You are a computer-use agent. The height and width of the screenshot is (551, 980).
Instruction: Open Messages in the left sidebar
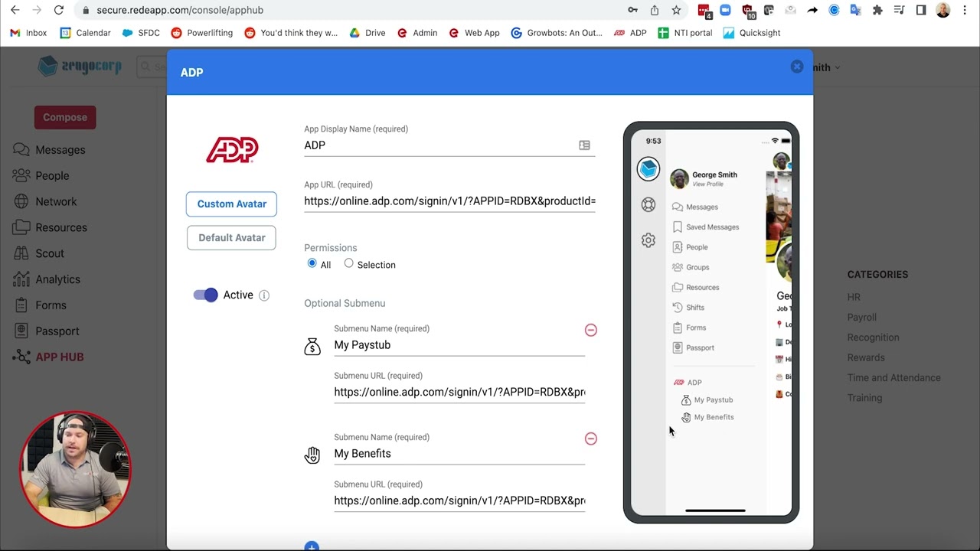tap(49, 150)
